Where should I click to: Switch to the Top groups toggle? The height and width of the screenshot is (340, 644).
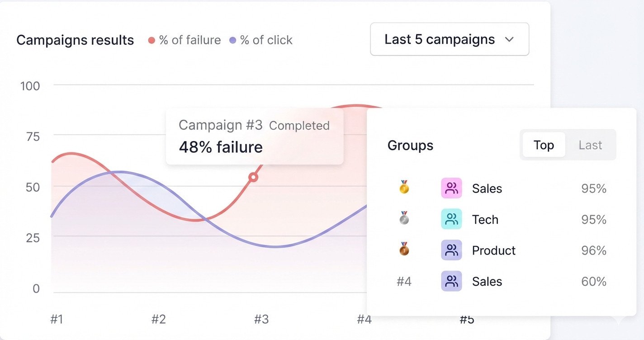[544, 145]
